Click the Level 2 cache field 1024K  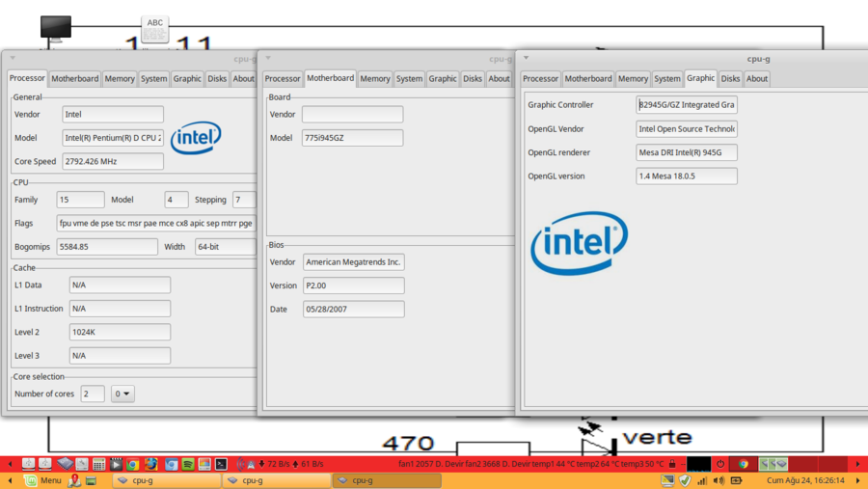click(x=120, y=332)
